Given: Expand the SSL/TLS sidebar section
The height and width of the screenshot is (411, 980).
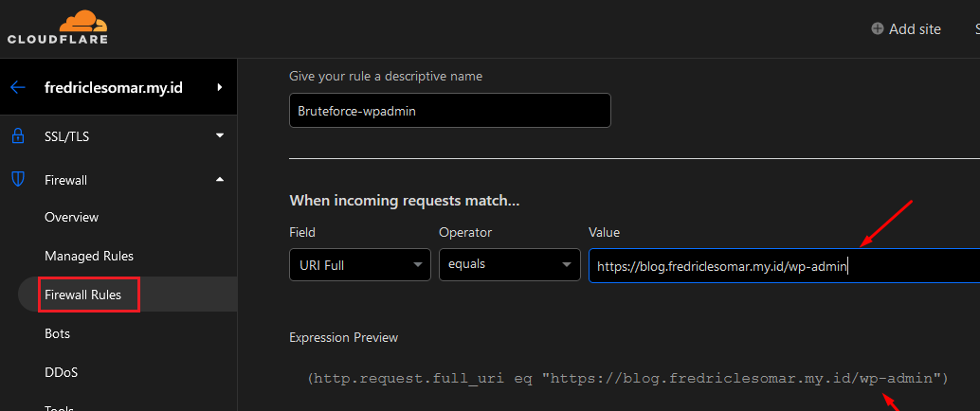Looking at the screenshot, I should [x=220, y=135].
